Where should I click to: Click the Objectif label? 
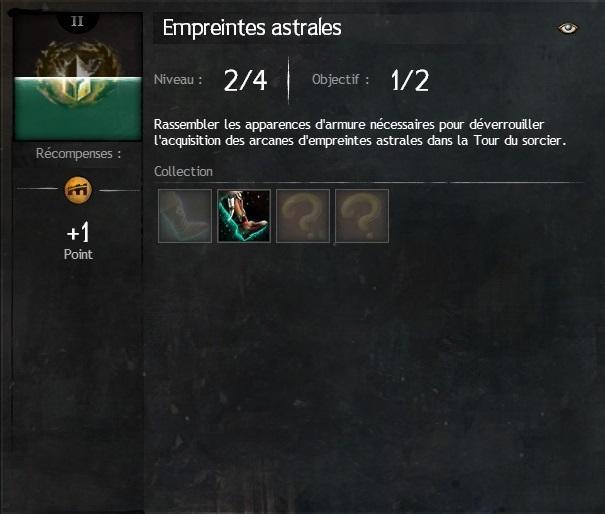pos(340,79)
